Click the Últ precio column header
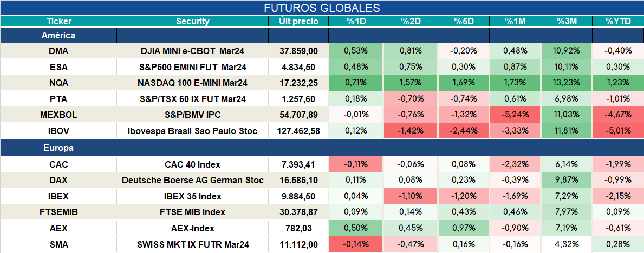This screenshot has width=644, height=253. point(298,22)
